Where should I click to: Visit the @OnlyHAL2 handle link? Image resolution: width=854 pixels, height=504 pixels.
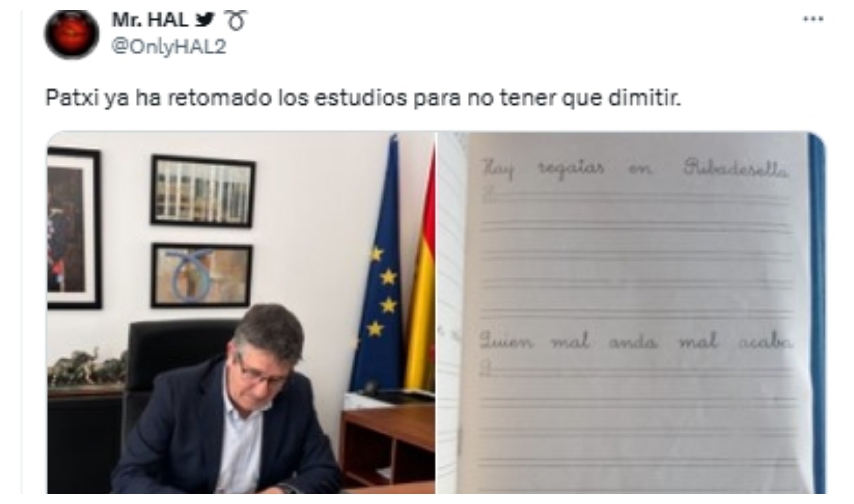[169, 47]
